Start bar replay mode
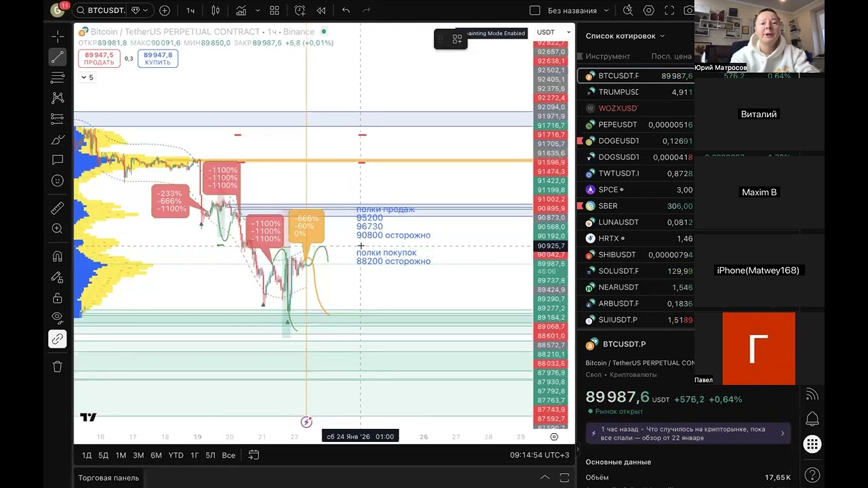868x488 pixels. click(x=321, y=10)
